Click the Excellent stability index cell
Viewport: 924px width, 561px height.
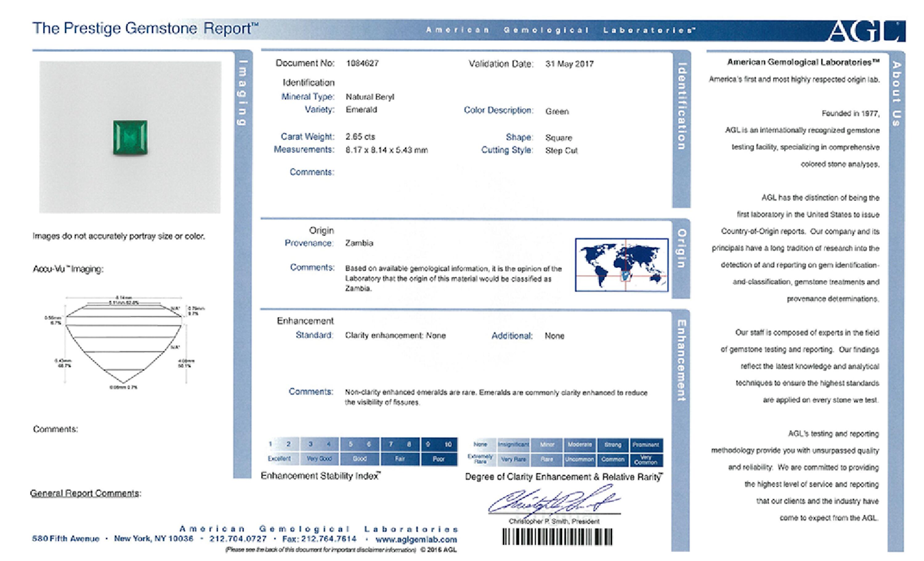coord(279,458)
